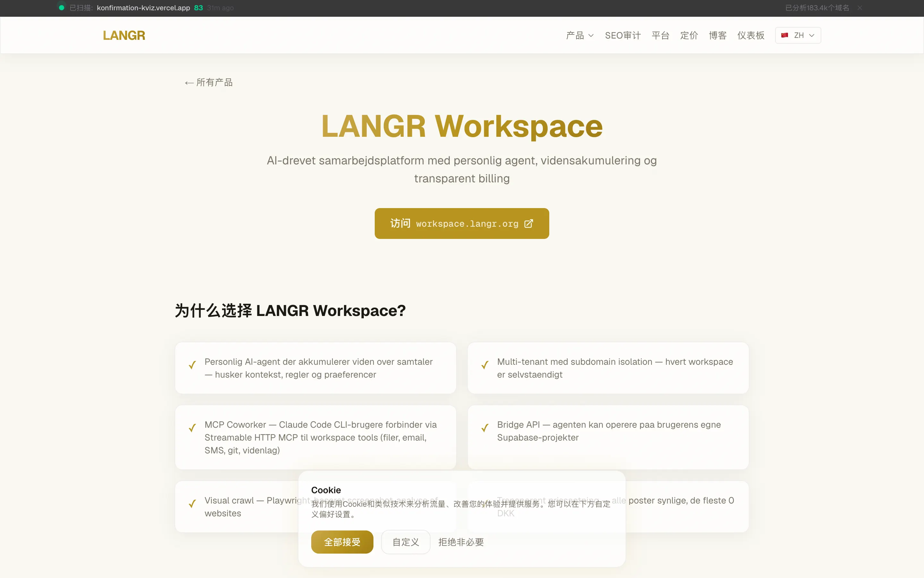This screenshot has height=578, width=924.
Task: Click the 31m ago timestamp
Action: (x=220, y=8)
